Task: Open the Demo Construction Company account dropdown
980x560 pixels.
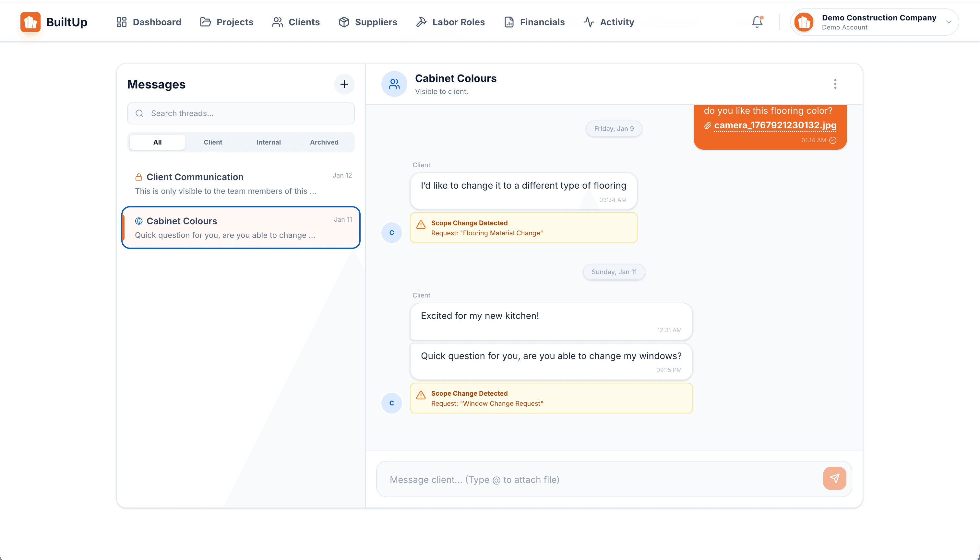Action: [873, 22]
